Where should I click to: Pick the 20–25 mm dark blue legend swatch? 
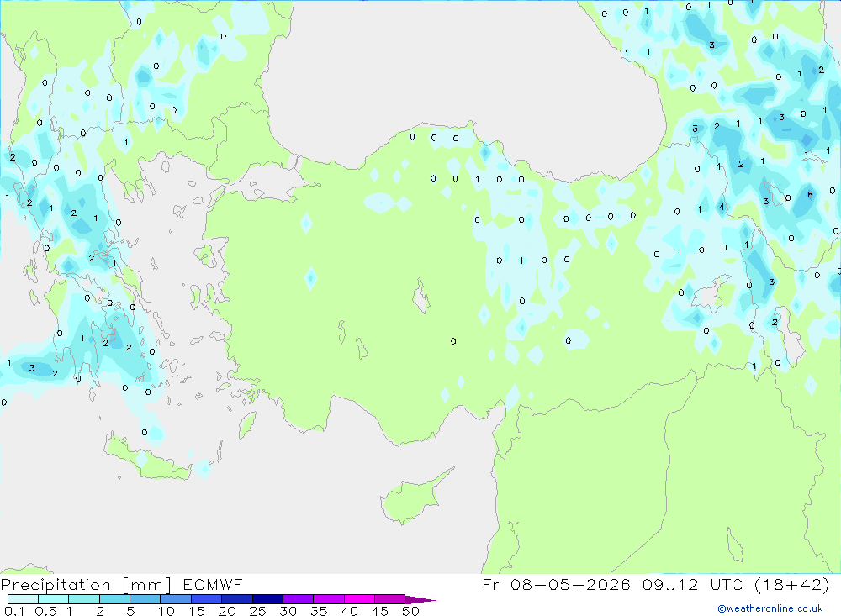coord(236,599)
